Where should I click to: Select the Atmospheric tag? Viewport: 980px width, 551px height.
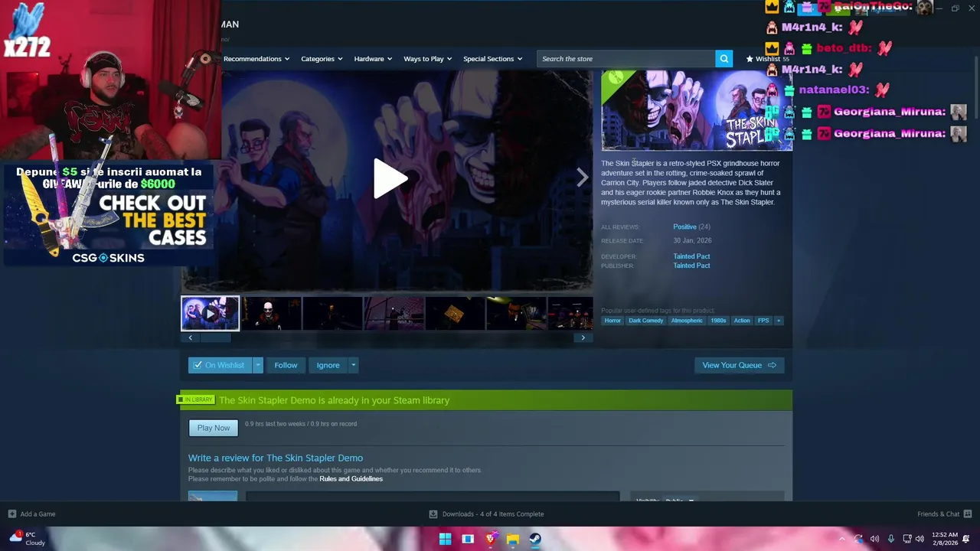[686, 321]
